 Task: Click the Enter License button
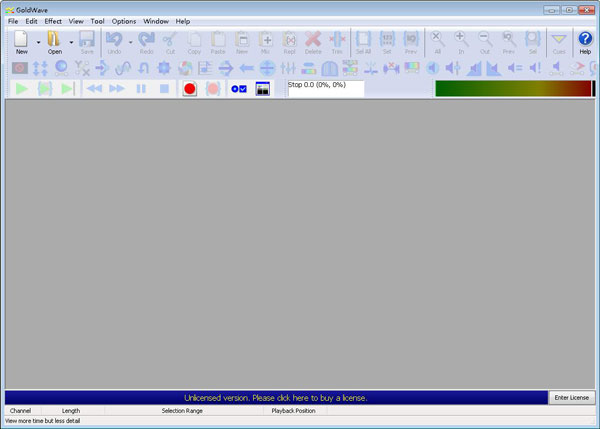(x=573, y=397)
